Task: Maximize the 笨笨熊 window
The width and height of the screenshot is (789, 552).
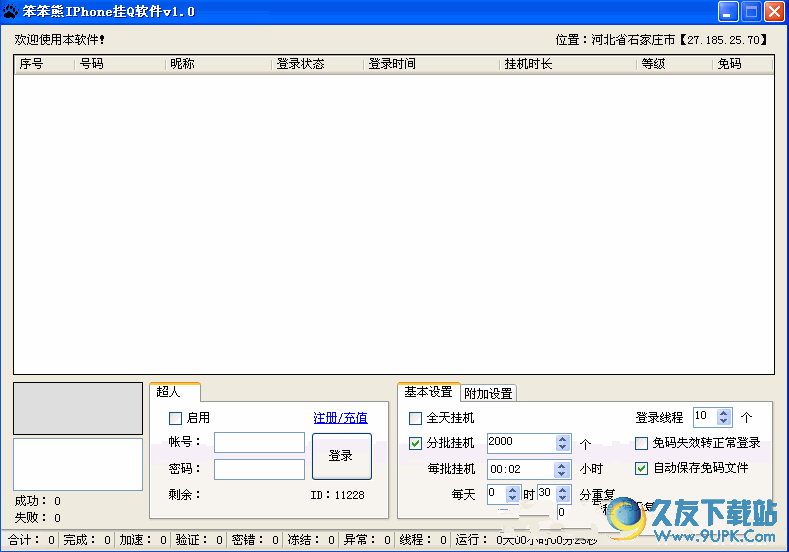Action: pos(751,12)
